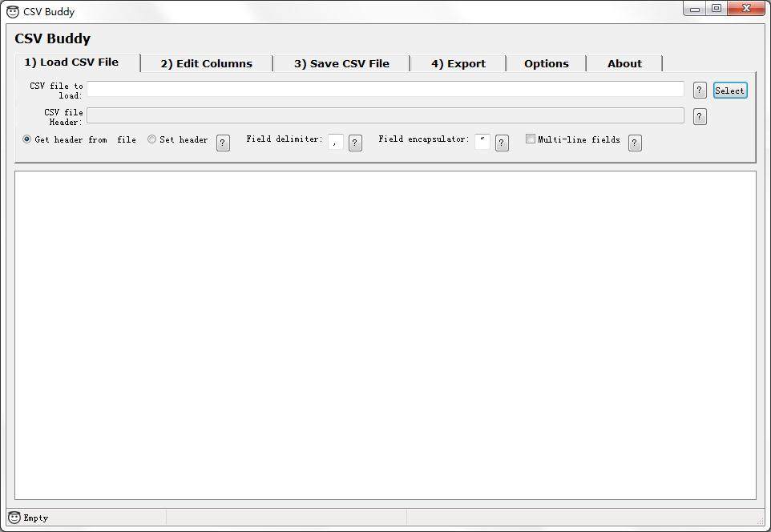Open help for the Set header option
The image size is (771, 532).
[x=222, y=143]
